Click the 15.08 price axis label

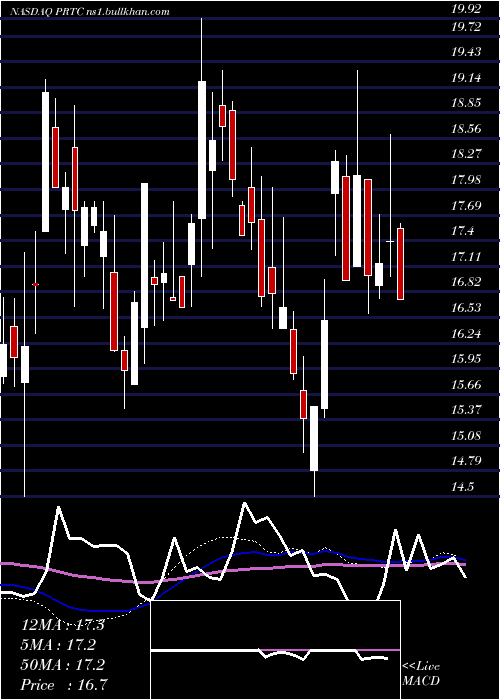467,435
